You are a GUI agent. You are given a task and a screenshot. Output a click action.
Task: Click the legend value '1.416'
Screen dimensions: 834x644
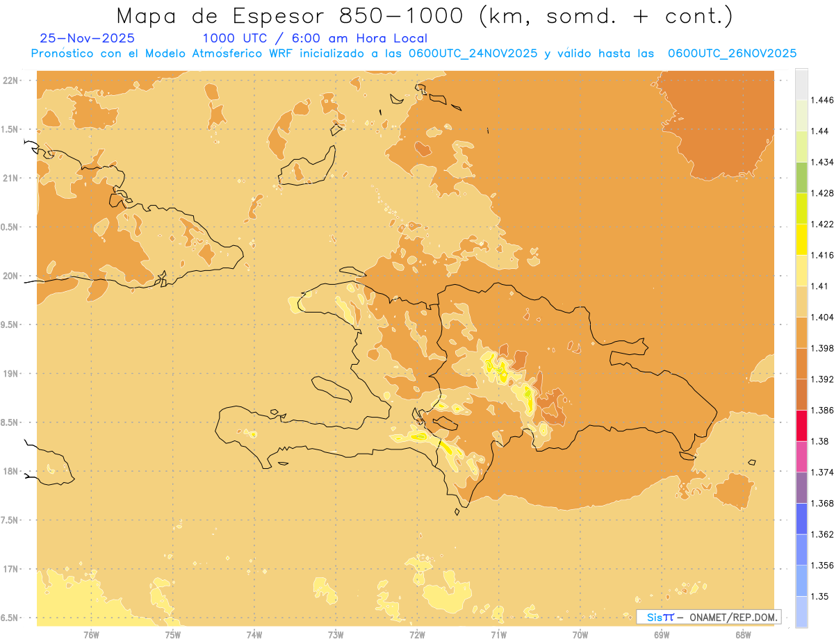coord(823,255)
